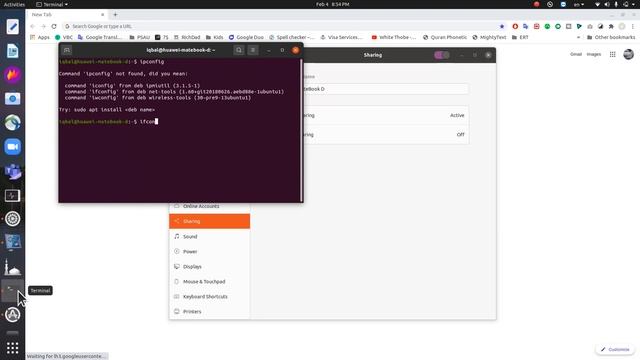
Task: Click the computer name field in Sharing
Action: [x=386, y=89]
